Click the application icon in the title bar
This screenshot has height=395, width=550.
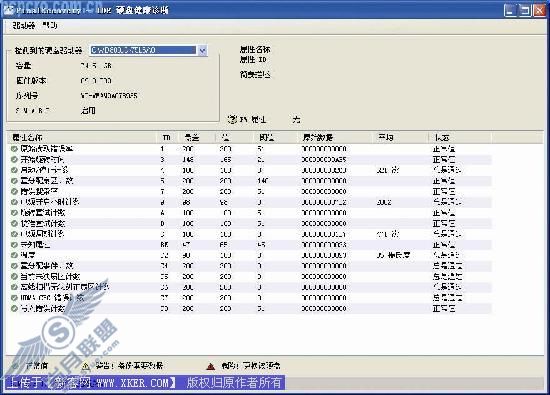coord(9,10)
